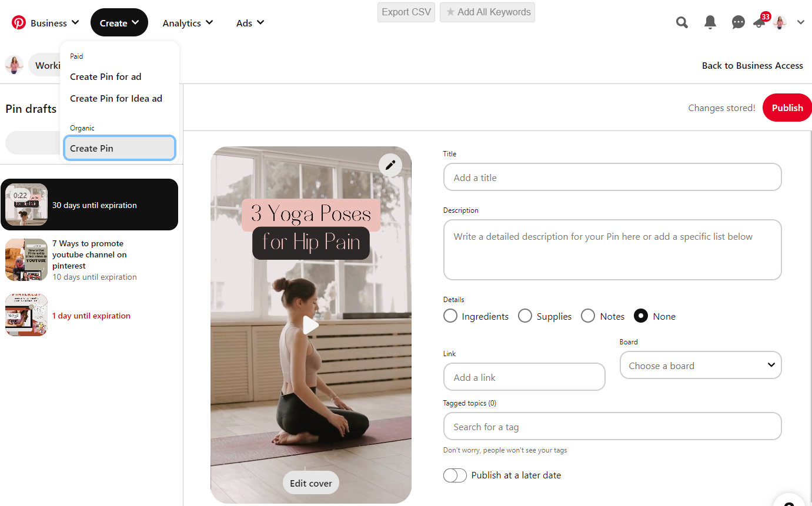
Task: Toggle Publish at a later date switch
Action: click(455, 475)
